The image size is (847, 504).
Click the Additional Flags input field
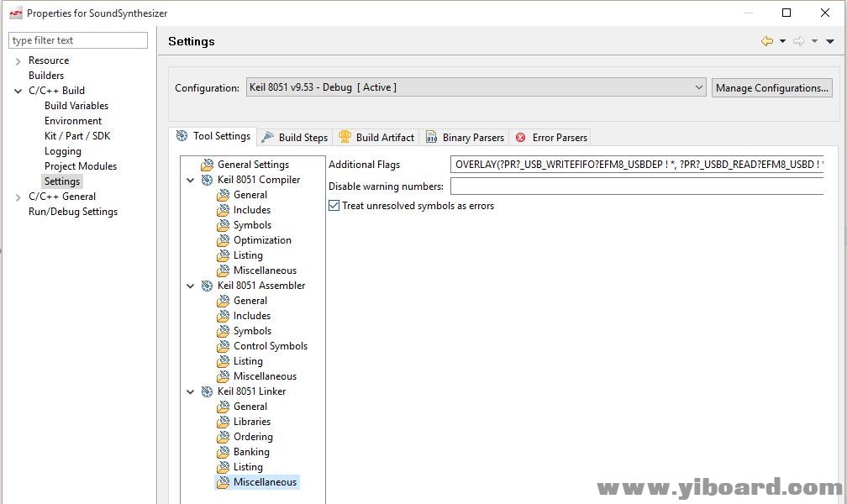coord(637,164)
